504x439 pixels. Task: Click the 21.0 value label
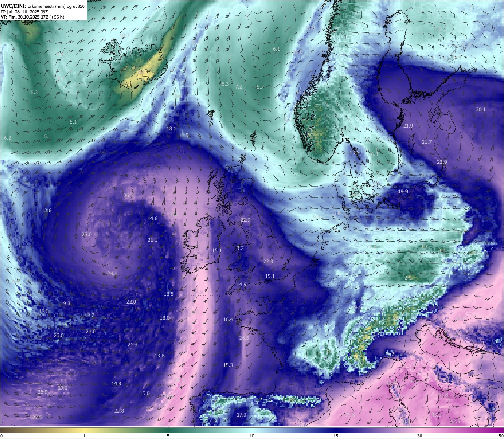pyautogui.click(x=91, y=331)
